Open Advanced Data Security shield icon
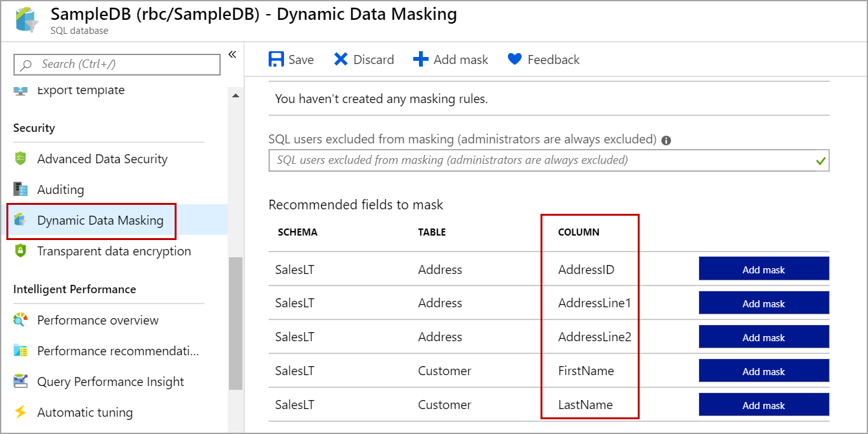This screenshot has height=434, width=868. click(20, 159)
